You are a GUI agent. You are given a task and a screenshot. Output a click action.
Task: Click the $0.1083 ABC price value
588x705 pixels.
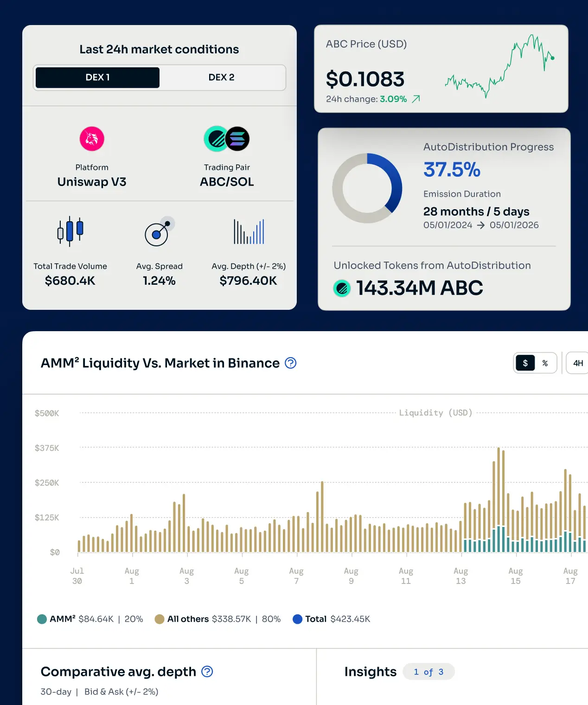click(x=365, y=79)
